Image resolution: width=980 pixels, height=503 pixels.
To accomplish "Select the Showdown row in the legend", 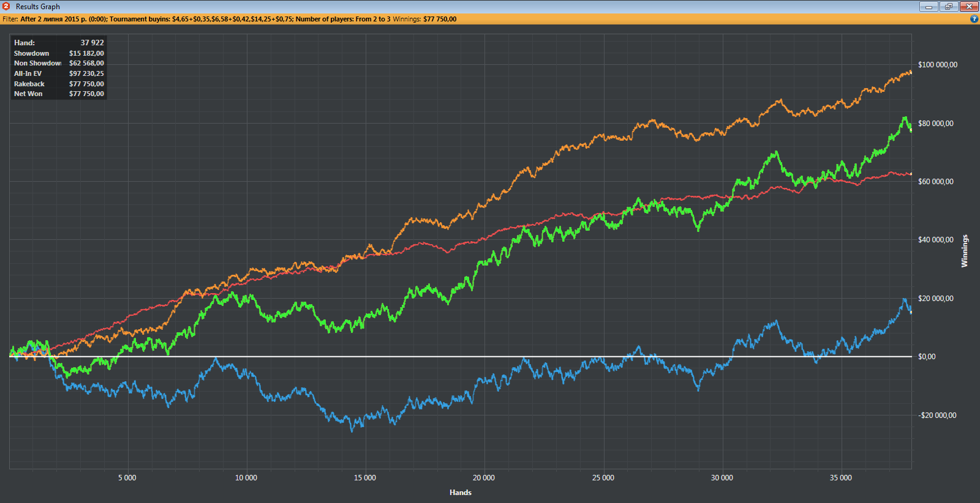I will 59,53.
